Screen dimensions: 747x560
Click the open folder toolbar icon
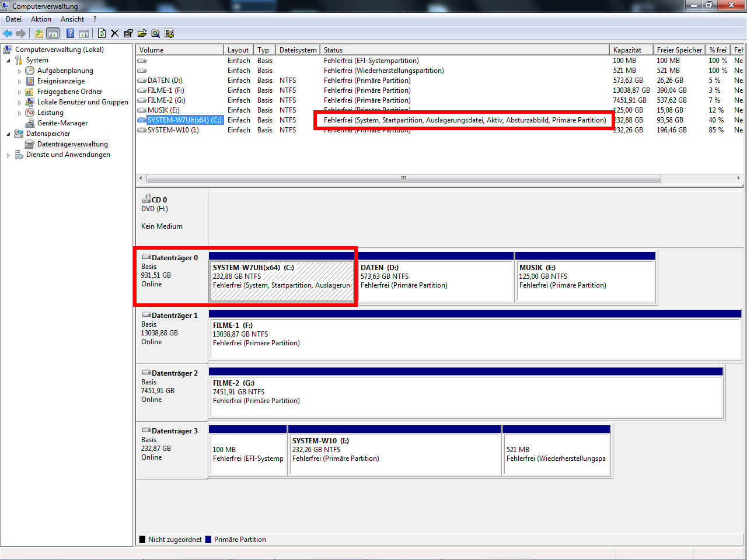click(x=142, y=33)
